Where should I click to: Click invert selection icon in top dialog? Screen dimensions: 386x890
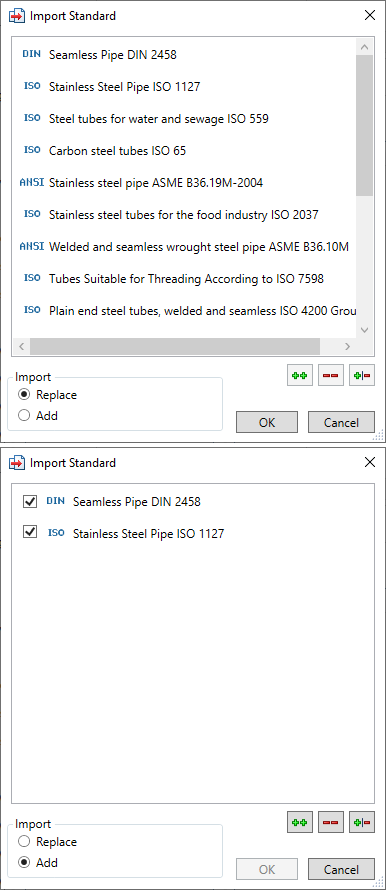(362, 375)
